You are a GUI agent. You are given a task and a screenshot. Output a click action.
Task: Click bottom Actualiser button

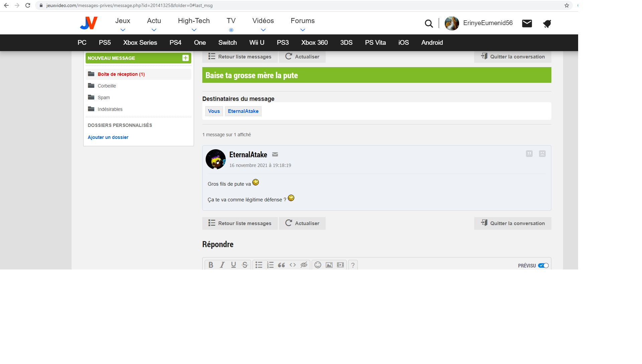coord(302,223)
